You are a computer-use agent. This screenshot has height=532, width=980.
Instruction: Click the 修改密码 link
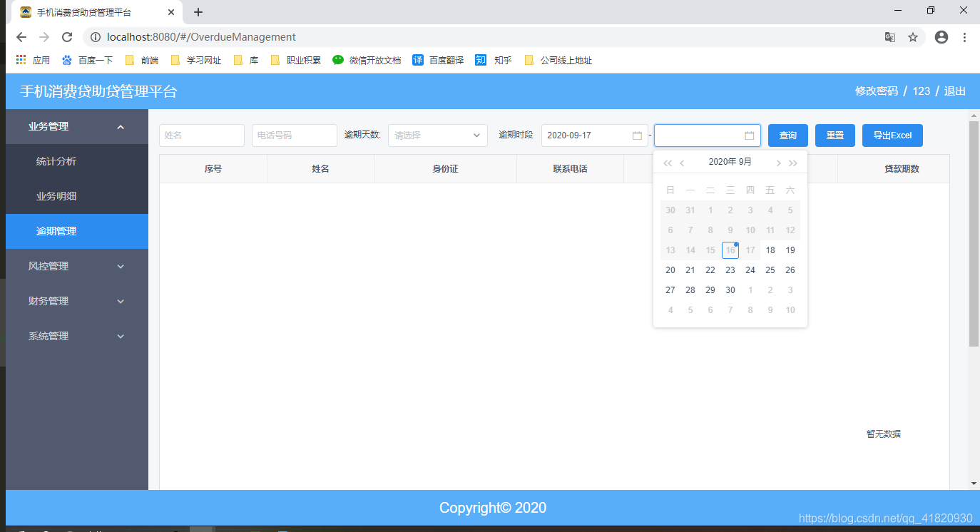pyautogui.click(x=877, y=91)
